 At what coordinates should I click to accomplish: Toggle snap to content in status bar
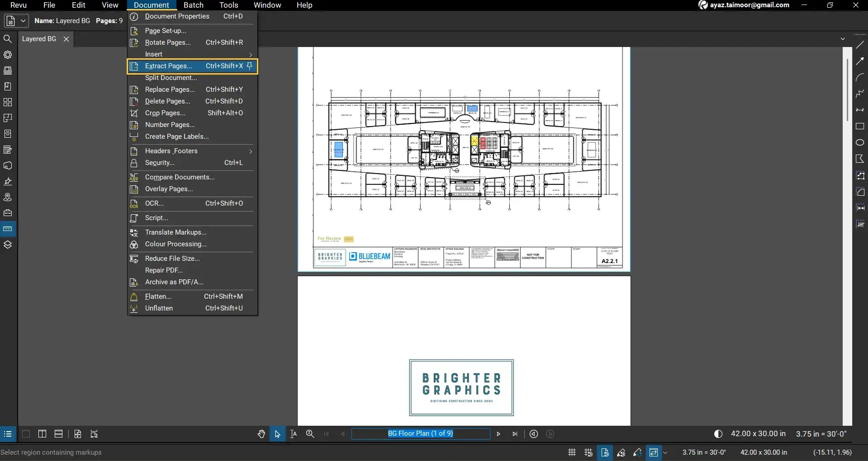coord(605,452)
